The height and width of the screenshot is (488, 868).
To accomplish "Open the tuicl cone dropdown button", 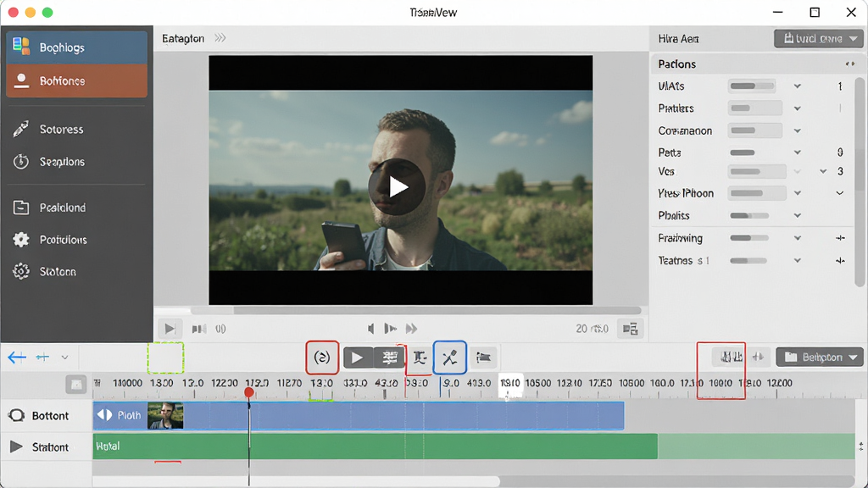I will click(x=818, y=39).
